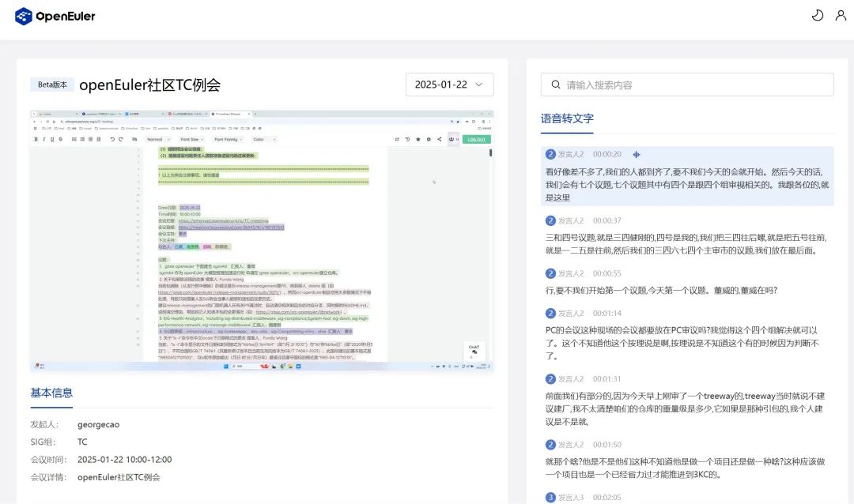
Task: Click the 发言人3 speaker label
Action: coord(571,498)
